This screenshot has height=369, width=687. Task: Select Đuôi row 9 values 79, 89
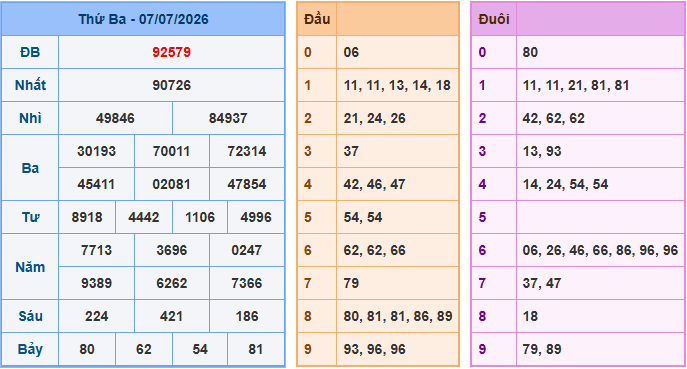pos(542,349)
